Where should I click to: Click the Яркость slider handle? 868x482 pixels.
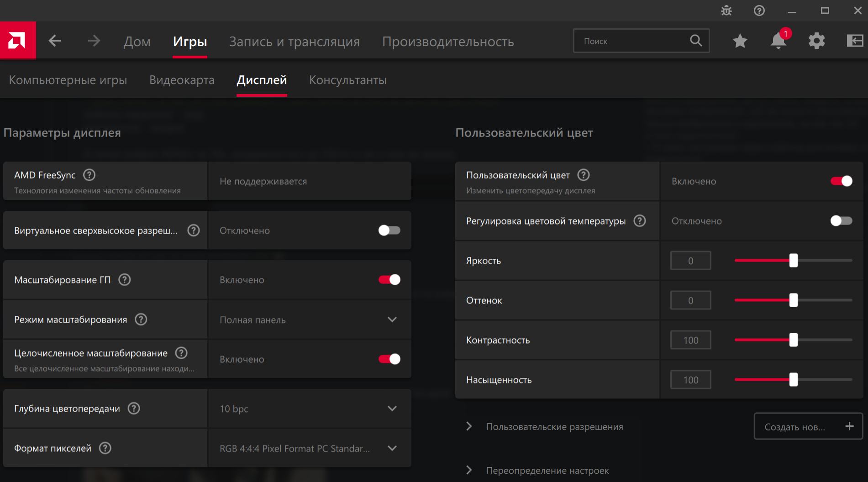(x=794, y=261)
